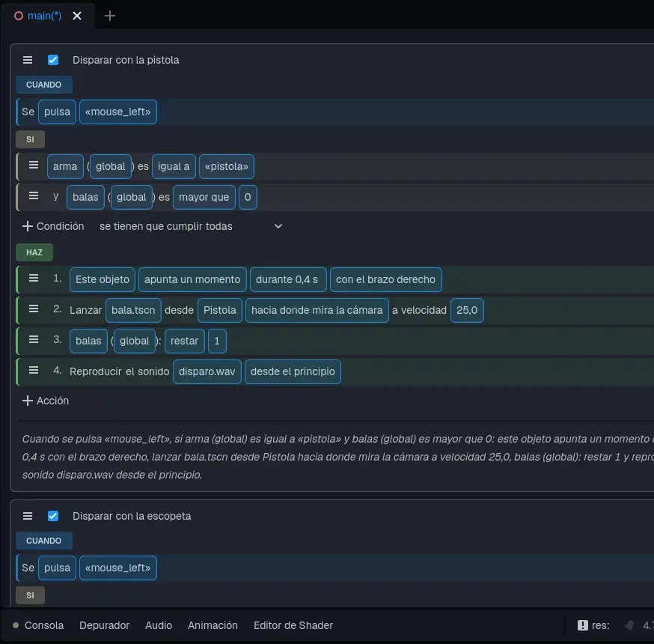Edit the «mouse_left» input in the escopeta block
Image resolution: width=654 pixels, height=644 pixels.
(118, 568)
